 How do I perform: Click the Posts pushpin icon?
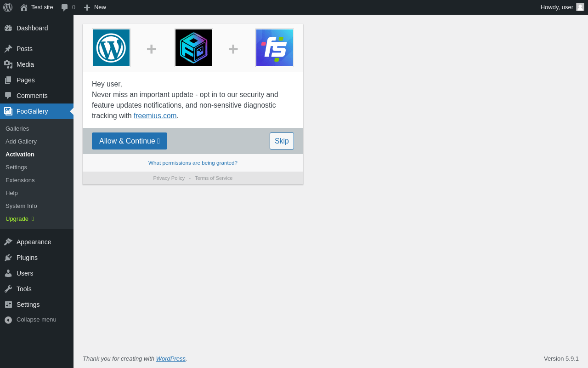tap(8, 49)
